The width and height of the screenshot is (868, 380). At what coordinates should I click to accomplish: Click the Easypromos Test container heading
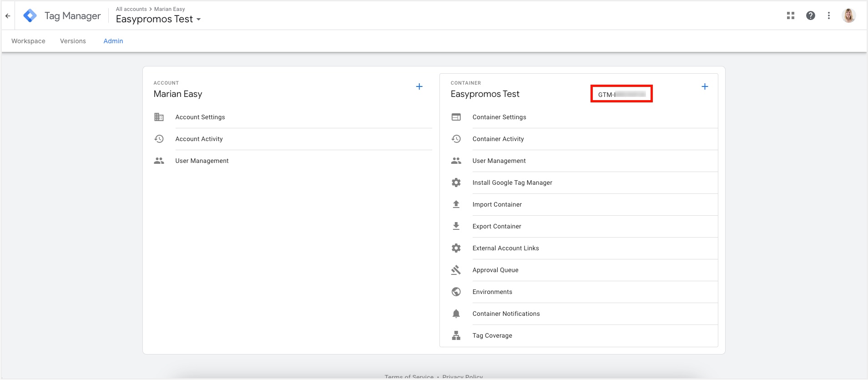[x=485, y=94]
